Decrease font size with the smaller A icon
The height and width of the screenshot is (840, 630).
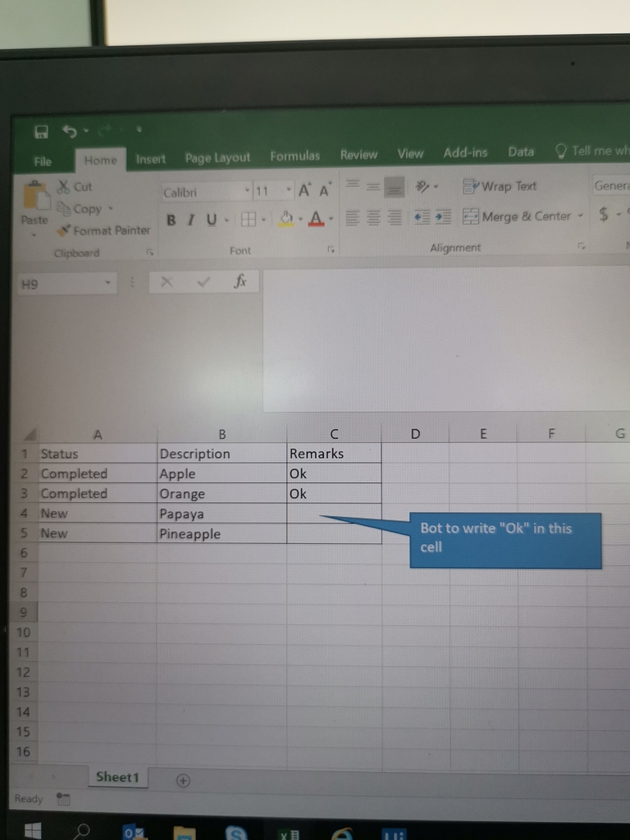pos(325,189)
